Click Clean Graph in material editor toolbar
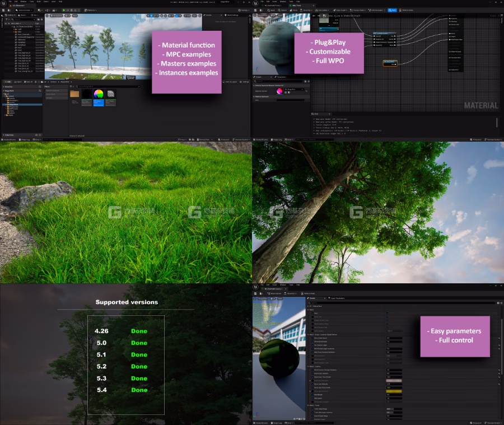 [340, 10]
